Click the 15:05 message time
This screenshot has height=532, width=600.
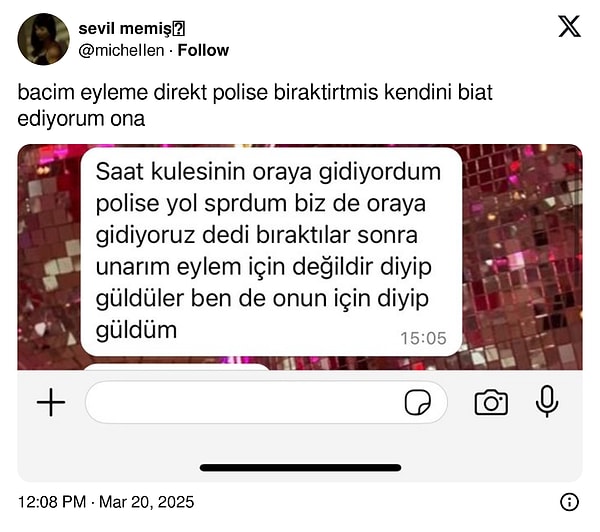click(x=423, y=338)
